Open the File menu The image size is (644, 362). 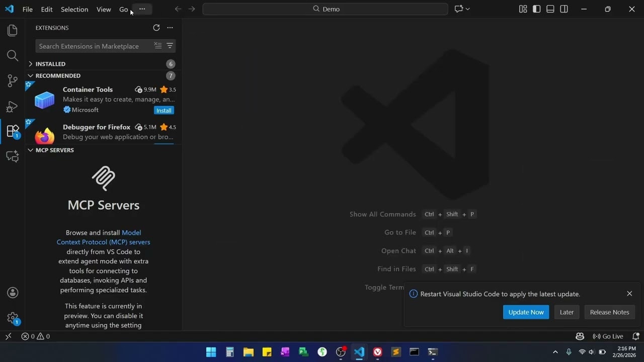point(27,9)
